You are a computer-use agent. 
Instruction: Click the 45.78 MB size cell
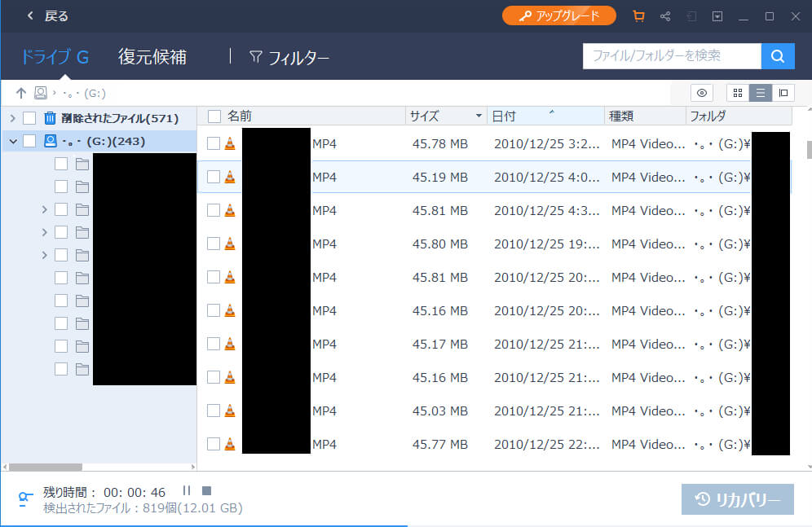click(x=440, y=144)
